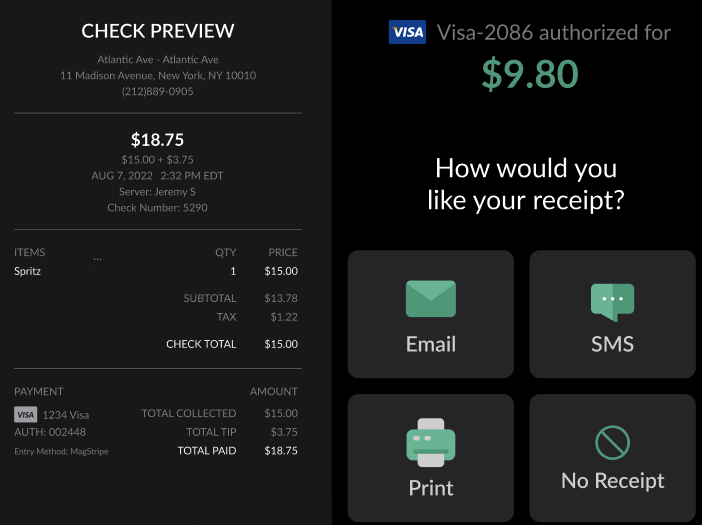The image size is (702, 525).
Task: Click the tip value $3.75
Action: click(x=284, y=432)
